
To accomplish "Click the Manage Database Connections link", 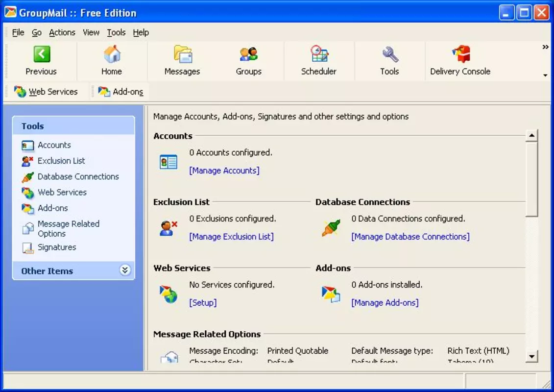I will (x=410, y=237).
